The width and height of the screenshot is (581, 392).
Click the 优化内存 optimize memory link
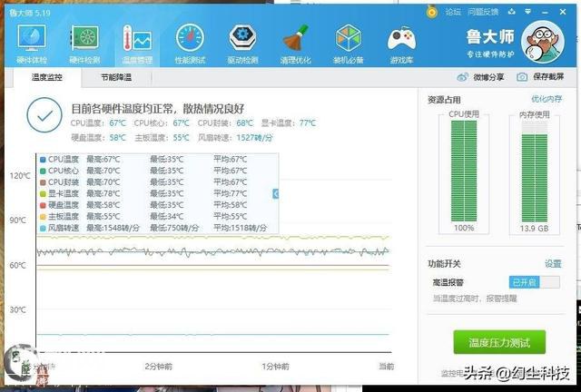click(x=547, y=99)
